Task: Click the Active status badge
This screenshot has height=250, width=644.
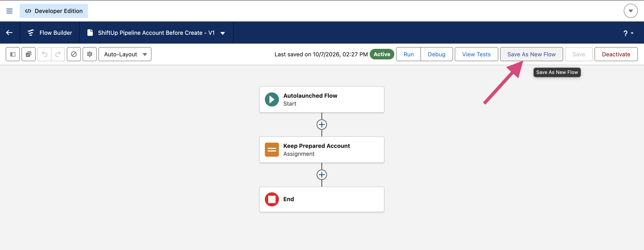Action: [x=382, y=54]
